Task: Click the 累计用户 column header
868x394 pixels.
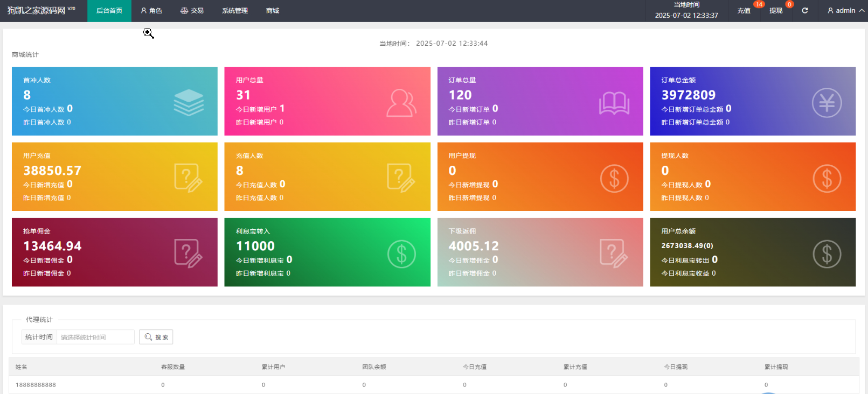Action: click(274, 367)
